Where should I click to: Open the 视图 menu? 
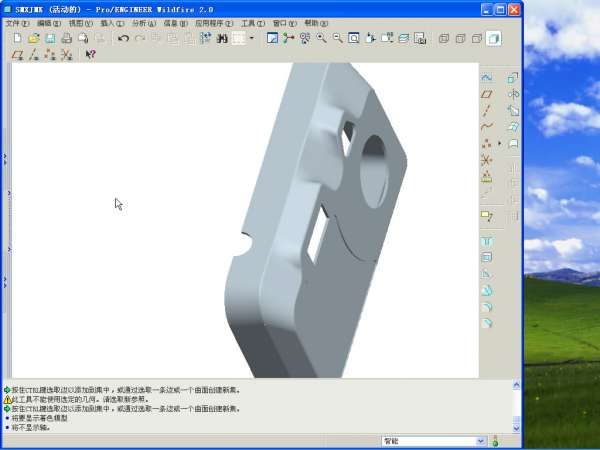click(81, 23)
